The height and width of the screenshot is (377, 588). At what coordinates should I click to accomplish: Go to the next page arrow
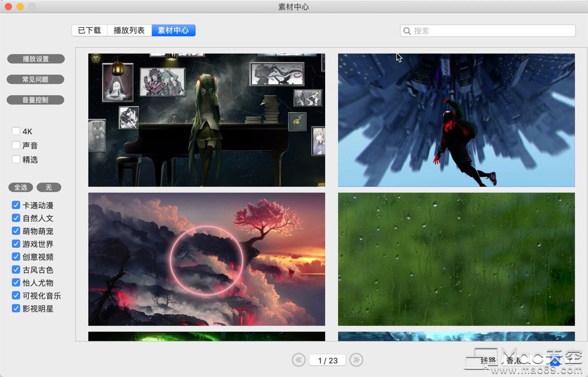pyautogui.click(x=356, y=360)
